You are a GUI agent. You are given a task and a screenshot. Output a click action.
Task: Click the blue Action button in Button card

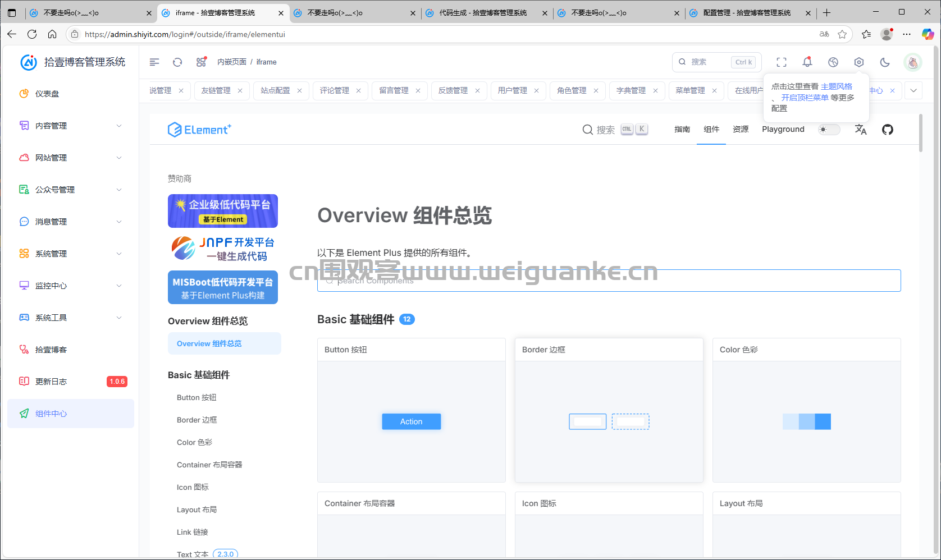point(412,421)
